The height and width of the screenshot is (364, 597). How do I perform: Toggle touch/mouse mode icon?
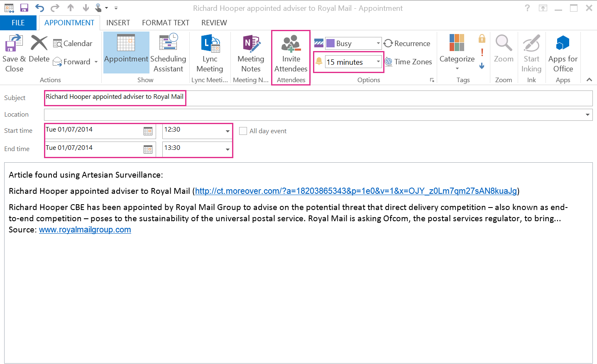click(x=99, y=8)
